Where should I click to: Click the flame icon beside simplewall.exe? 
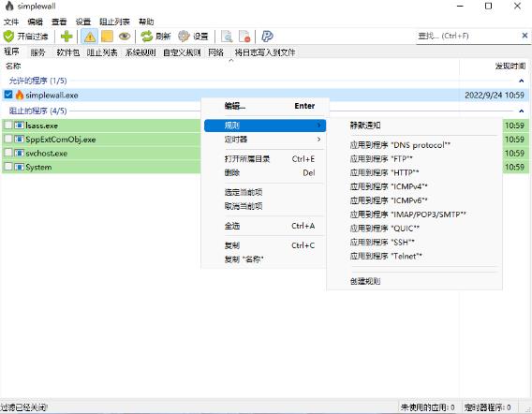coord(20,95)
